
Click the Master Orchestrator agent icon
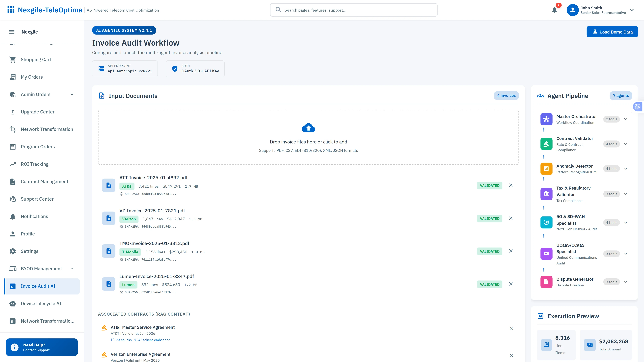click(546, 119)
